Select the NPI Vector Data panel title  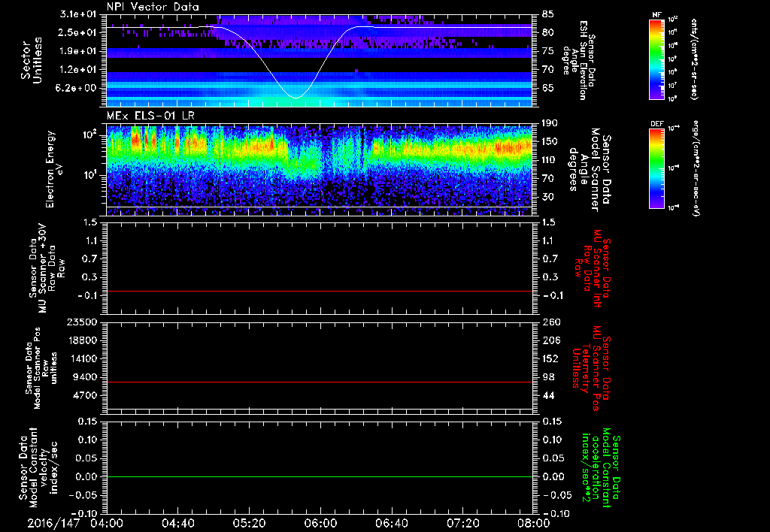[153, 7]
